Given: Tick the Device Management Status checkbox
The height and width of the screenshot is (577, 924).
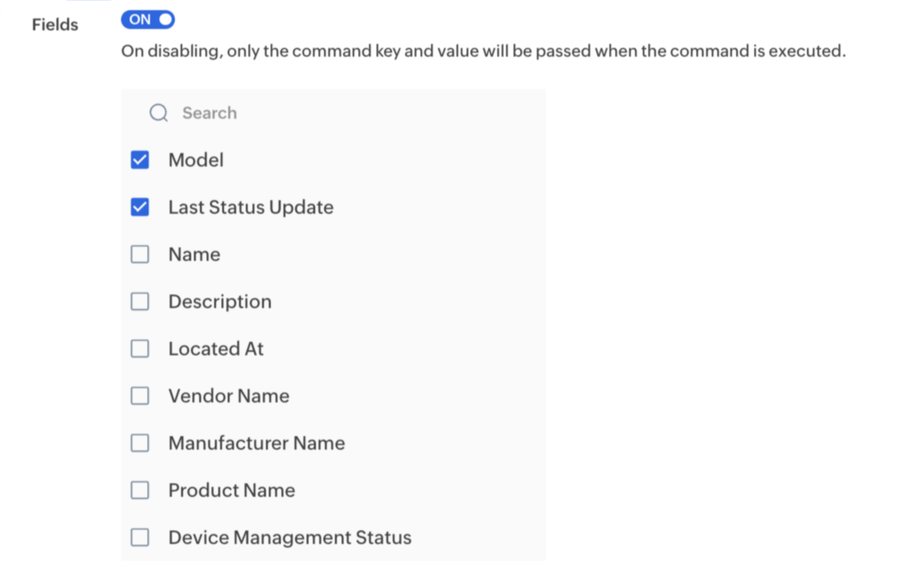Looking at the screenshot, I should coord(140,537).
